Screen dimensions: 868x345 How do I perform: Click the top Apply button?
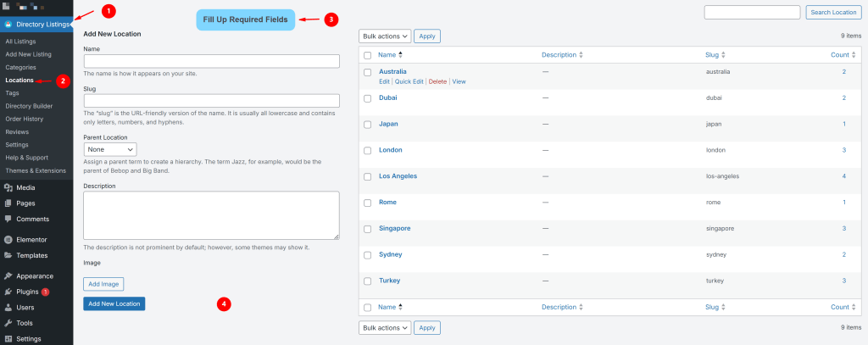[x=427, y=36]
